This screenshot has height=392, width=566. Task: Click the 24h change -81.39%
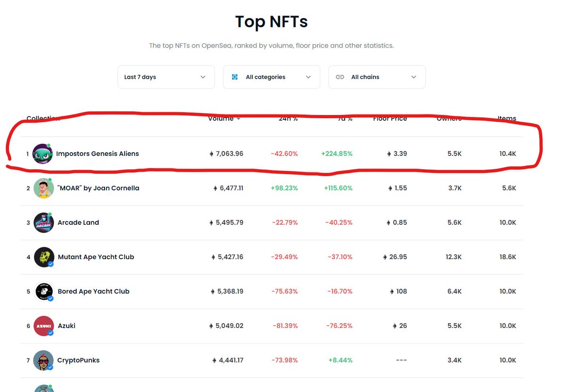(284, 326)
